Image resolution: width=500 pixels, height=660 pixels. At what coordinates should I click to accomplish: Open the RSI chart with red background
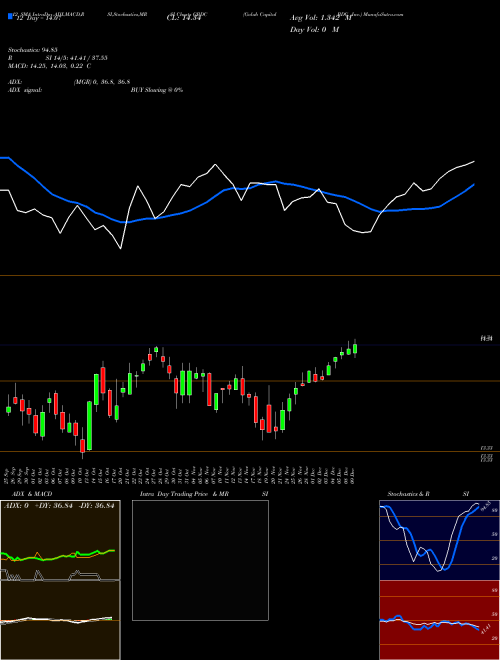pos(439,620)
